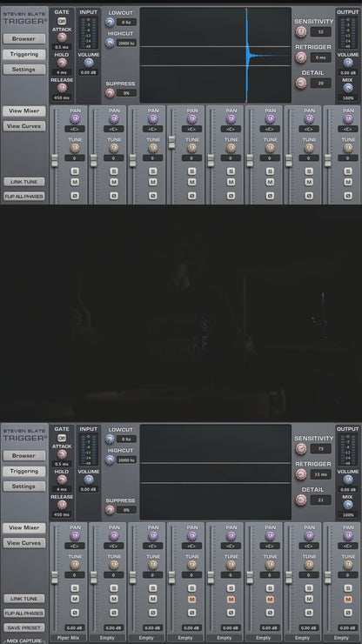Solo the Piper Mix channel
362x644 pixels.
(75, 588)
